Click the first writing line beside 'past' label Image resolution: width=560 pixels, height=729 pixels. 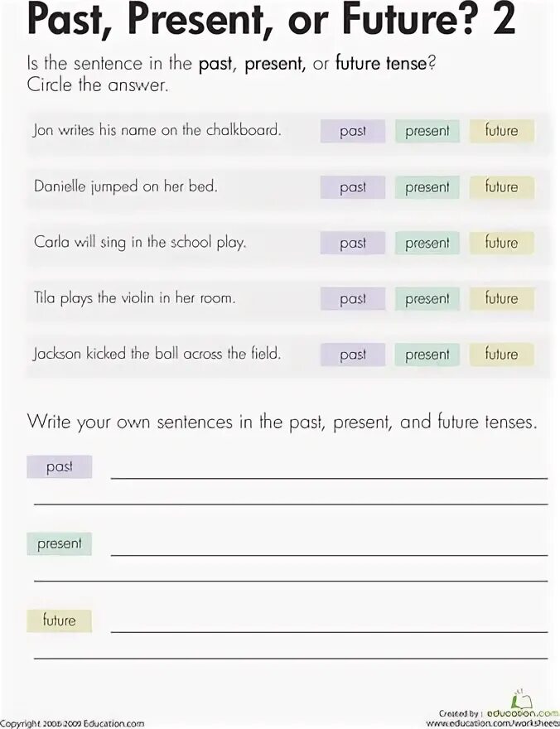329,472
